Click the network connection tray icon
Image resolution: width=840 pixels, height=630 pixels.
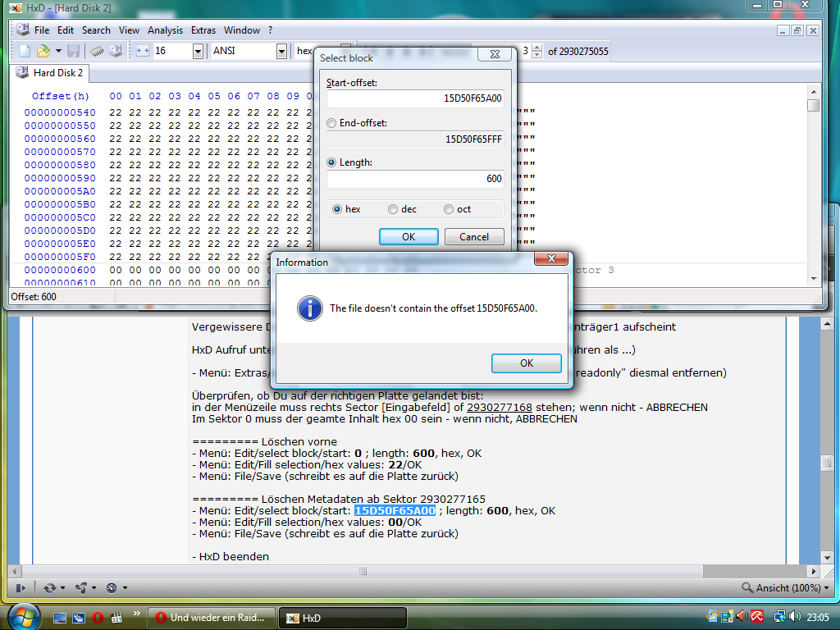[x=780, y=617]
